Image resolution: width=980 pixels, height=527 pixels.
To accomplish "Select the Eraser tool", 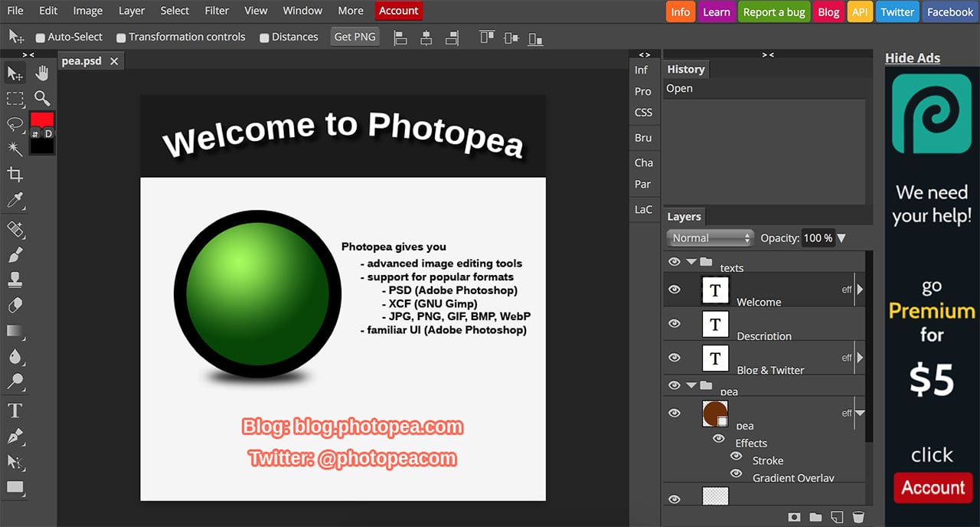I will (x=15, y=305).
